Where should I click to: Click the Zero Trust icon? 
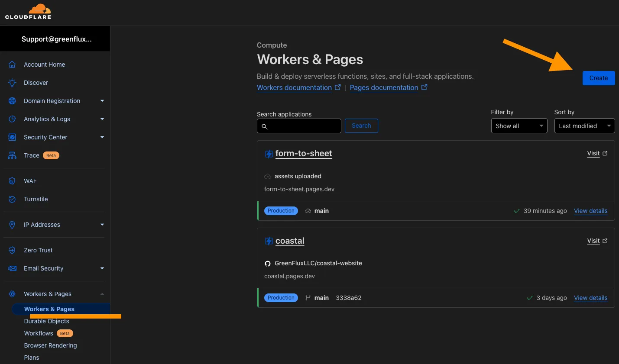[12, 250]
